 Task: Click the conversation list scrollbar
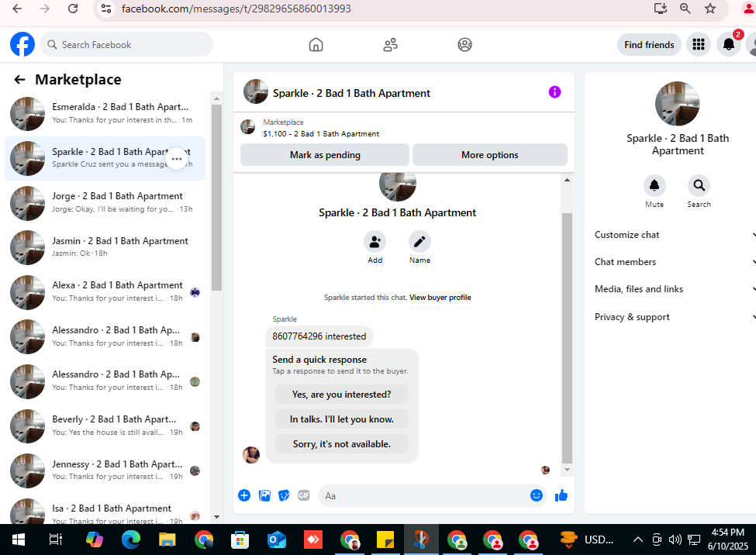(216, 198)
